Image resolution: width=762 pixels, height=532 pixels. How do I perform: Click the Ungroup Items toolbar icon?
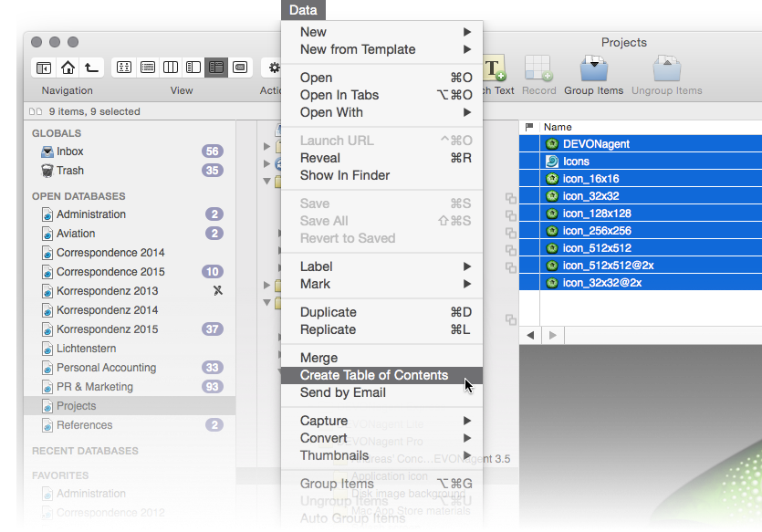(667, 68)
